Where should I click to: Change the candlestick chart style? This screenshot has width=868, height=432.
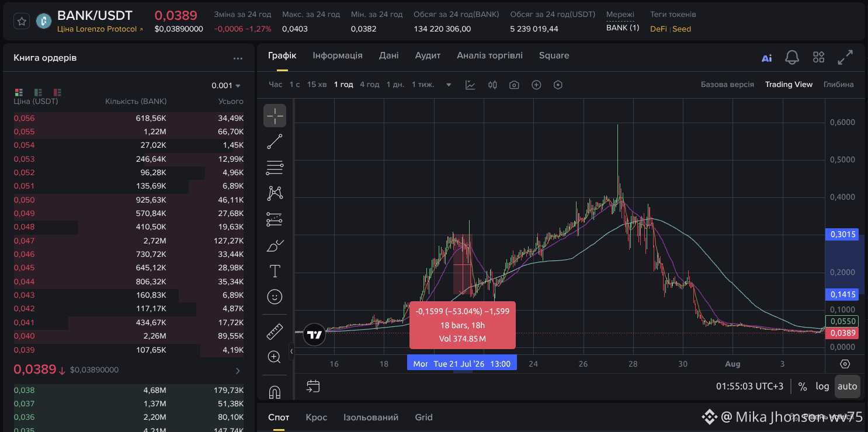point(492,85)
